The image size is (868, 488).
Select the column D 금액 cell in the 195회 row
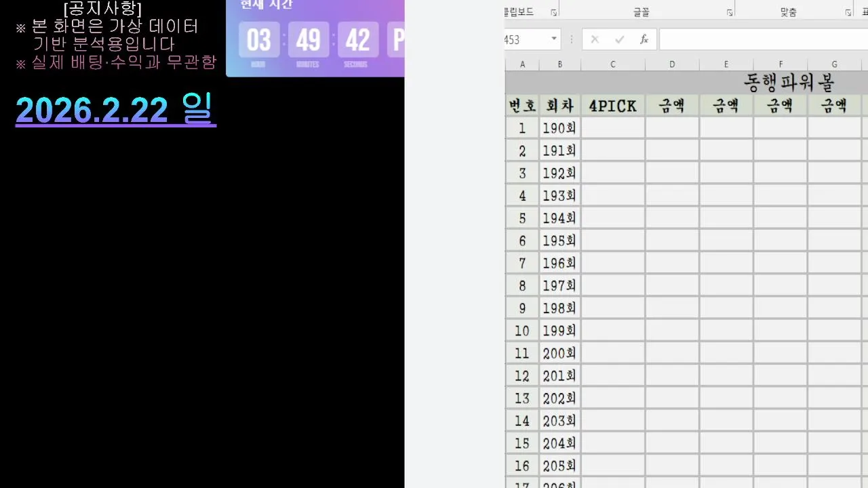672,241
